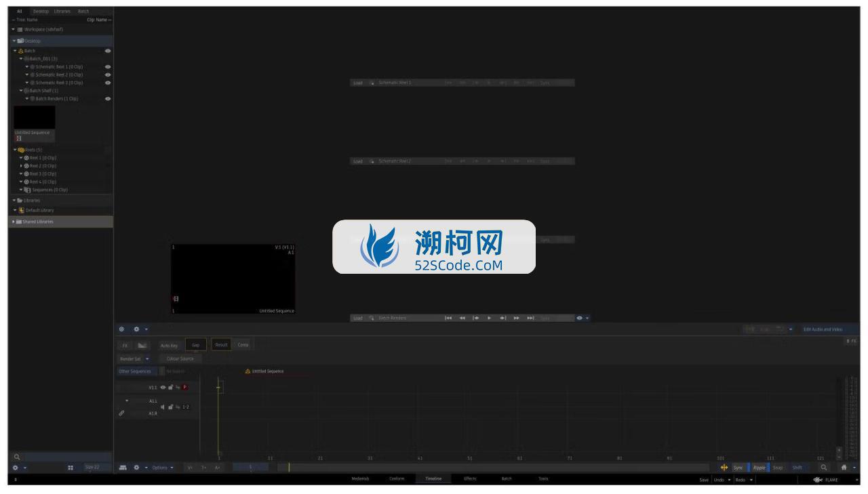Switch to the Effects tab
Image resolution: width=868 pixels, height=494 pixels.
tap(470, 479)
